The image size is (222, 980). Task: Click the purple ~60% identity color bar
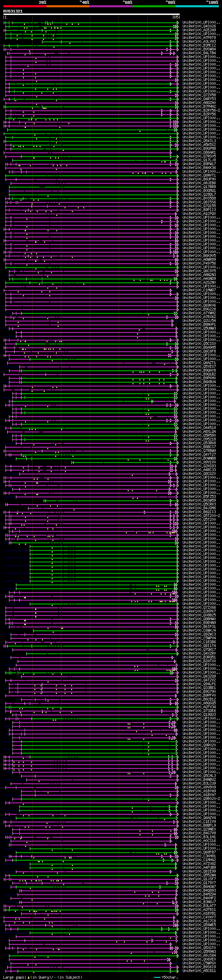(111, 6)
